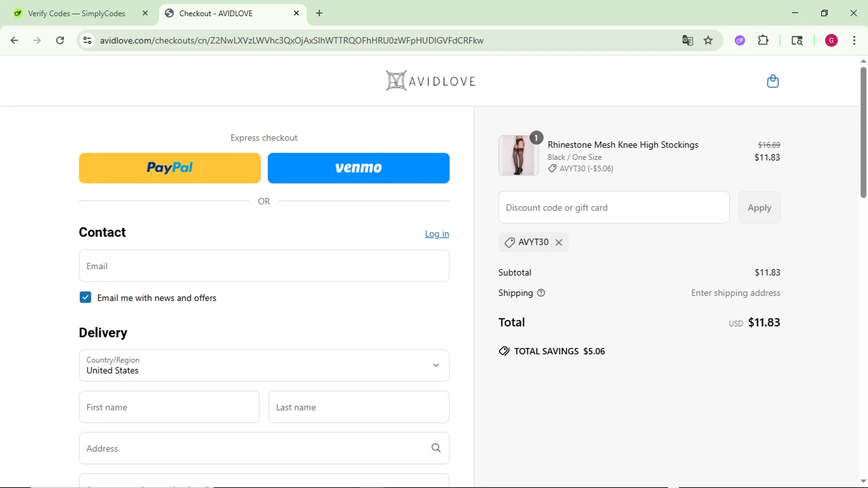Click the page vertical scrollbar
Viewport: 868px width, 488px height.
(x=863, y=132)
